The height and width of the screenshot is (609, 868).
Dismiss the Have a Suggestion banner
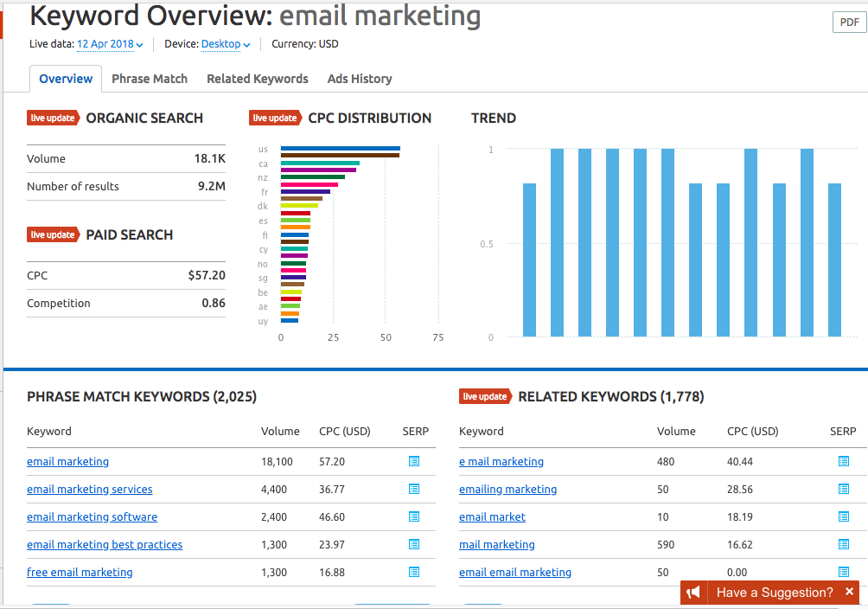click(x=848, y=593)
